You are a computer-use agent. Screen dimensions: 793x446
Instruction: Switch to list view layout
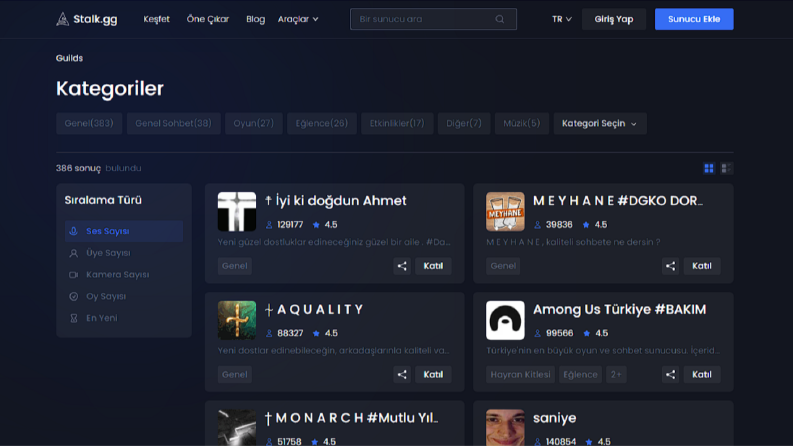pyautogui.click(x=726, y=168)
